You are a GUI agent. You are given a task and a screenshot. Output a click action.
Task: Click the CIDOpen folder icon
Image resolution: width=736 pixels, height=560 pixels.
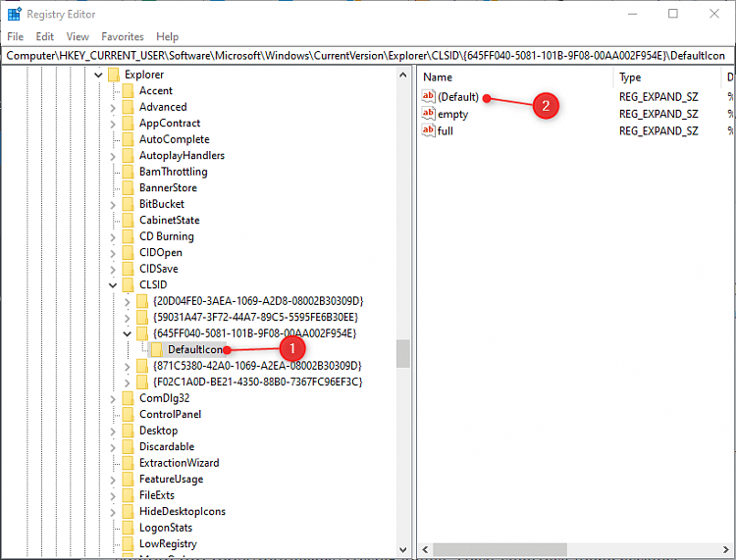[x=129, y=252]
